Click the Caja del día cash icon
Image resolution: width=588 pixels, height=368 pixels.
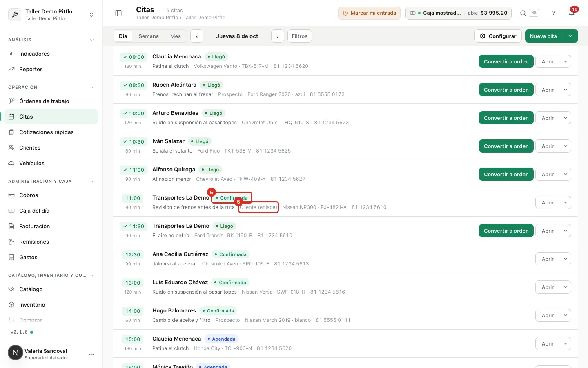11,211
